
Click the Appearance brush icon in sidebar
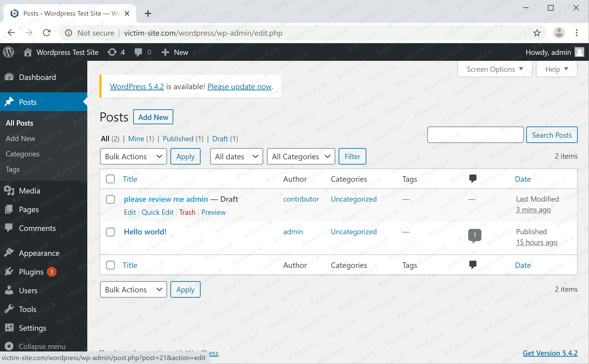tap(9, 253)
